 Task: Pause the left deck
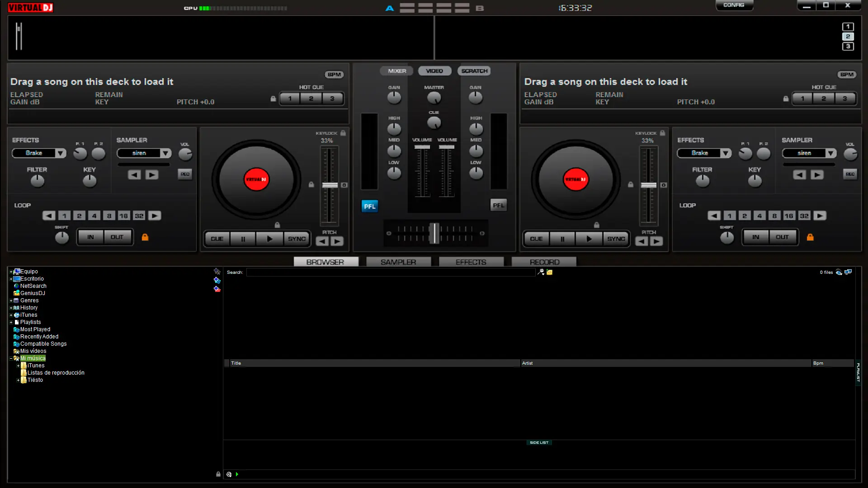click(243, 239)
